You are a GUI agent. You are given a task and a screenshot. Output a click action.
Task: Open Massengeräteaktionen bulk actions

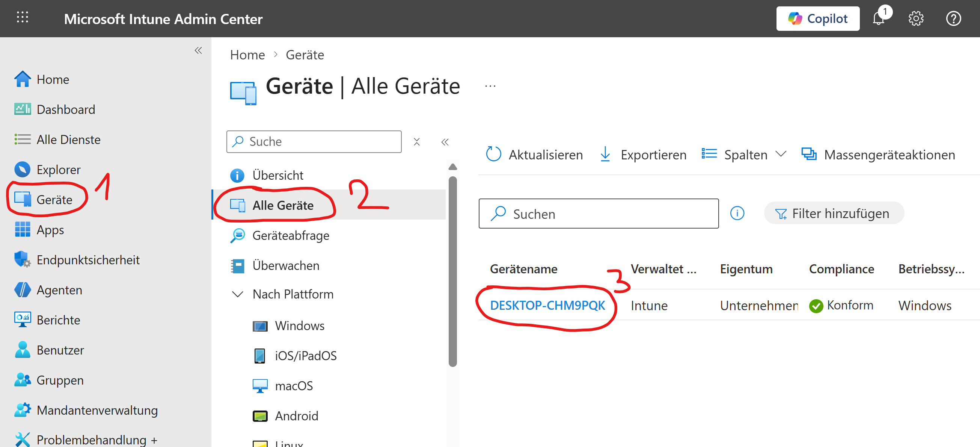tap(878, 155)
